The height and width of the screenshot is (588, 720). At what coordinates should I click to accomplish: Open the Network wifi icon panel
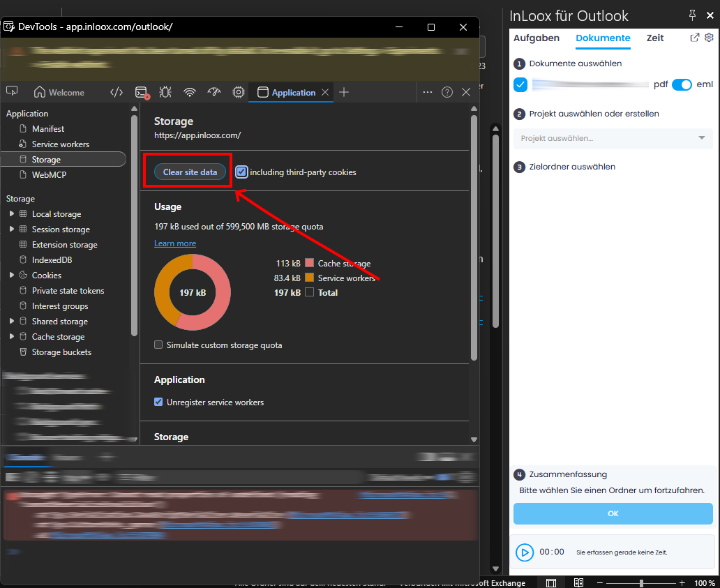(x=190, y=92)
